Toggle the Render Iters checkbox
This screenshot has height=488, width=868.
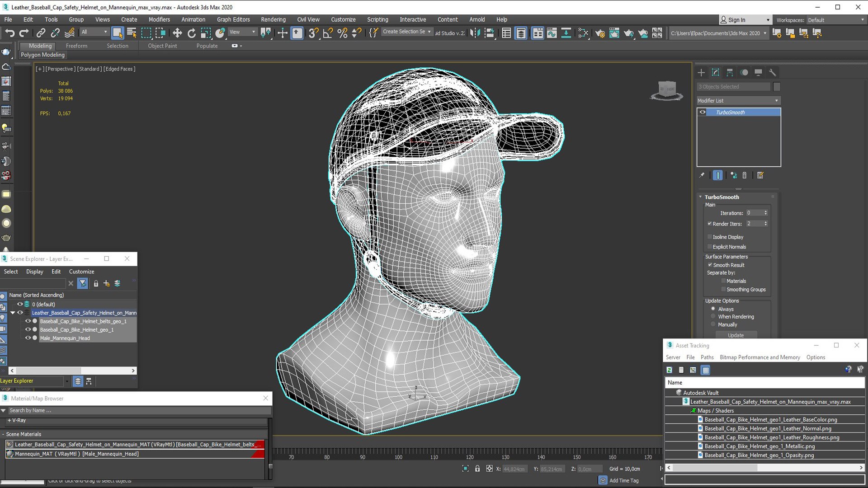[710, 224]
